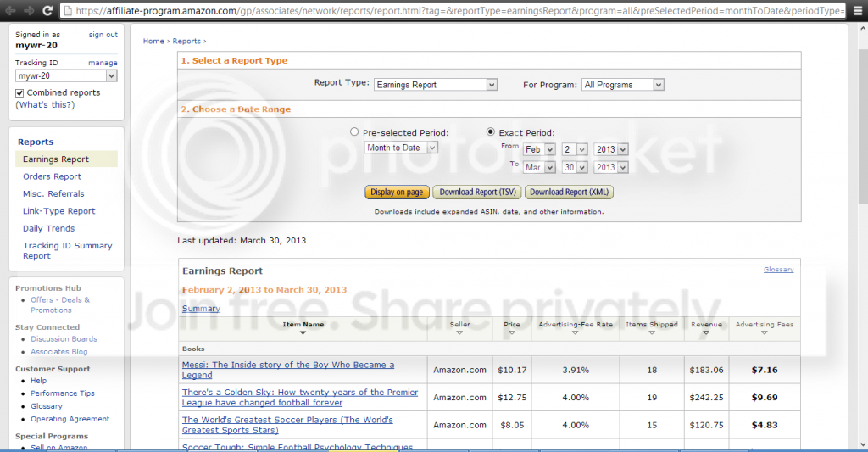Click the Reports heading in the sidebar
Screen dimensions: 868x452
coord(36,142)
